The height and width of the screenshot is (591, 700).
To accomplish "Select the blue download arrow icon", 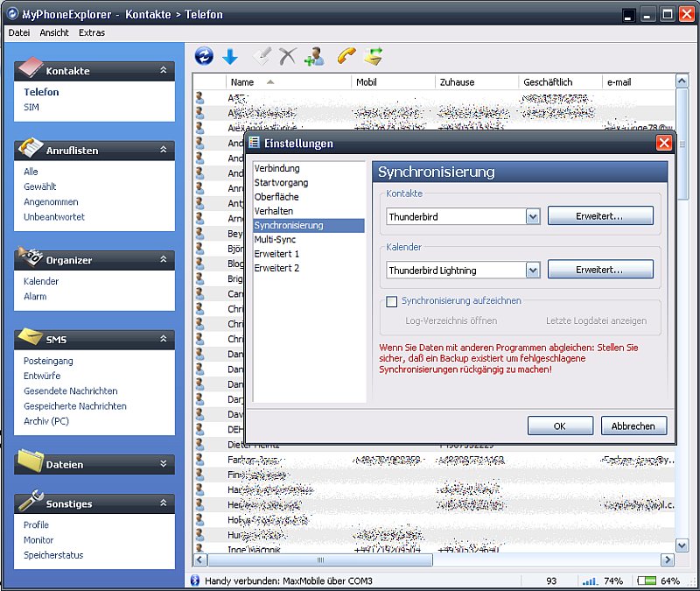I will [x=228, y=54].
